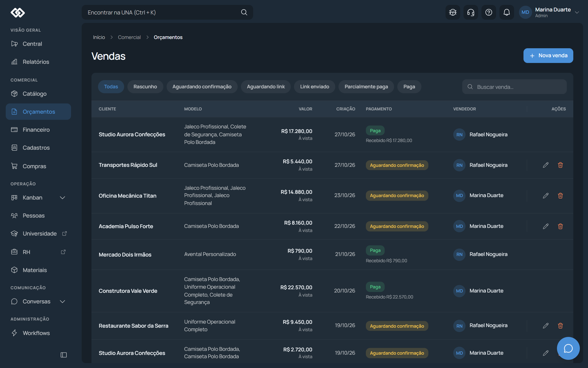Delete the Oficina Mecânica Titan sale

pyautogui.click(x=560, y=195)
